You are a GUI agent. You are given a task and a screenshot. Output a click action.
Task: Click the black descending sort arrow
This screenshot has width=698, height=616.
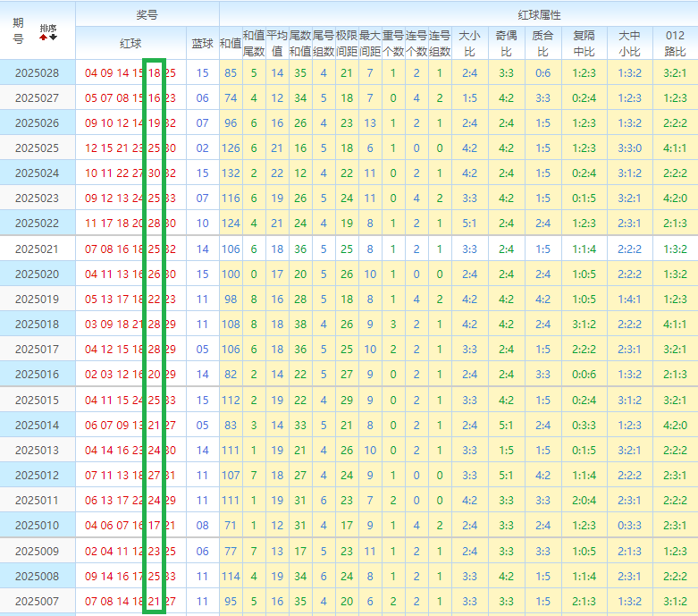point(52,37)
